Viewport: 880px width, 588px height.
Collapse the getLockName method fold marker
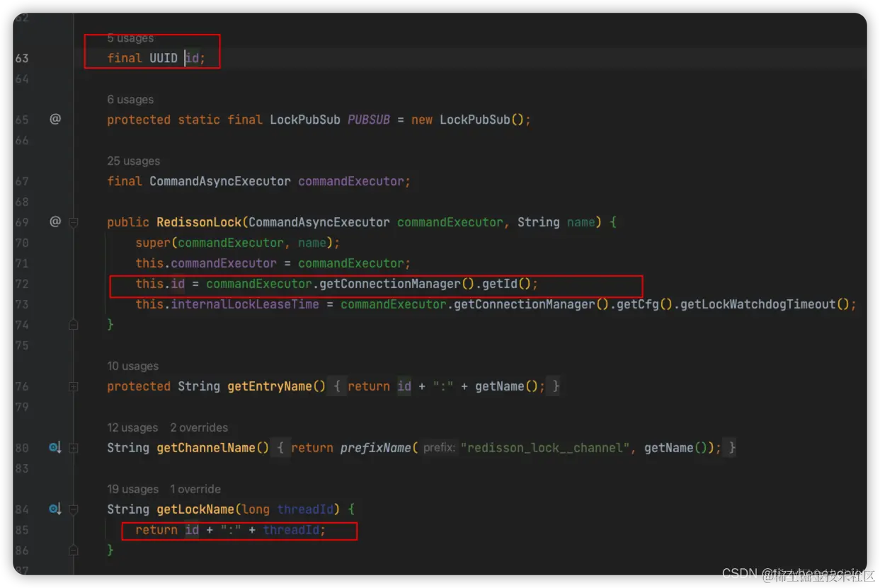[x=73, y=509]
